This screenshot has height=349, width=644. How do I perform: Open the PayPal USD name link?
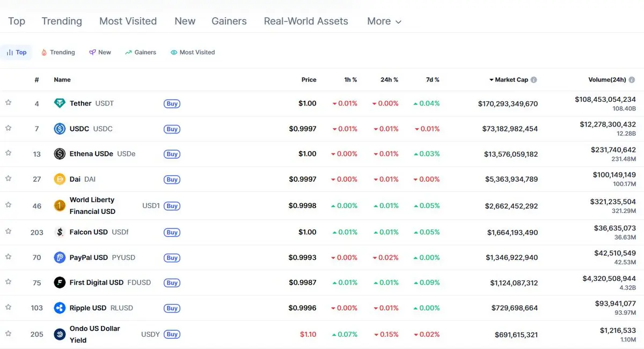(x=103, y=257)
